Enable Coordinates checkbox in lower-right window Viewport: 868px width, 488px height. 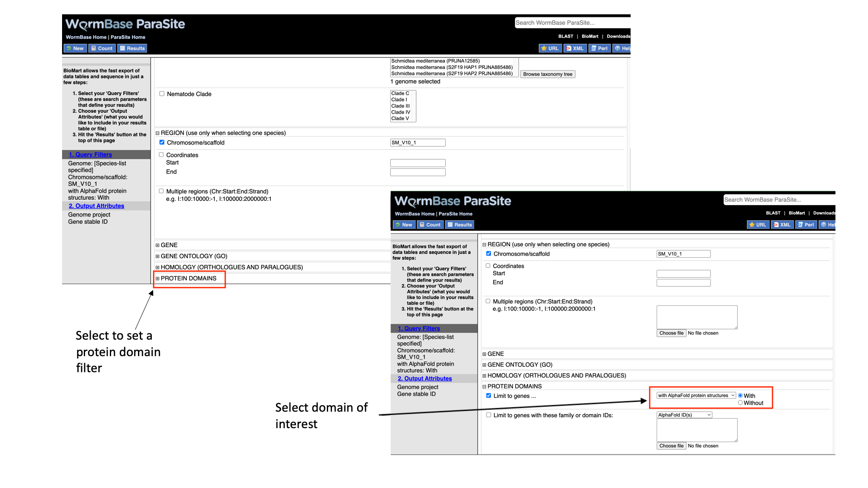coord(488,266)
